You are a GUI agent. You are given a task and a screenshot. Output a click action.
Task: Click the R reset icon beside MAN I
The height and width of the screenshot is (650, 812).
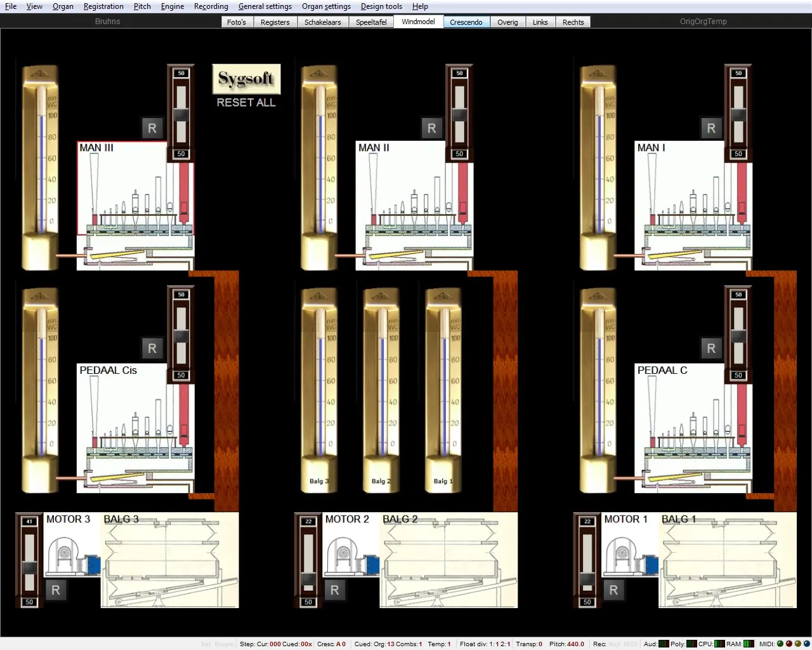coord(711,128)
